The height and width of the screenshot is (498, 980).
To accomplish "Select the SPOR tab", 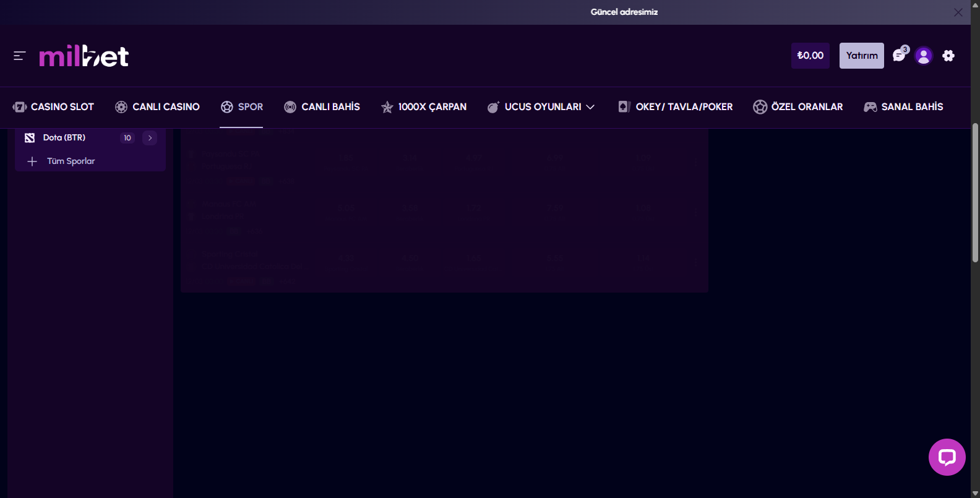I will tap(242, 107).
